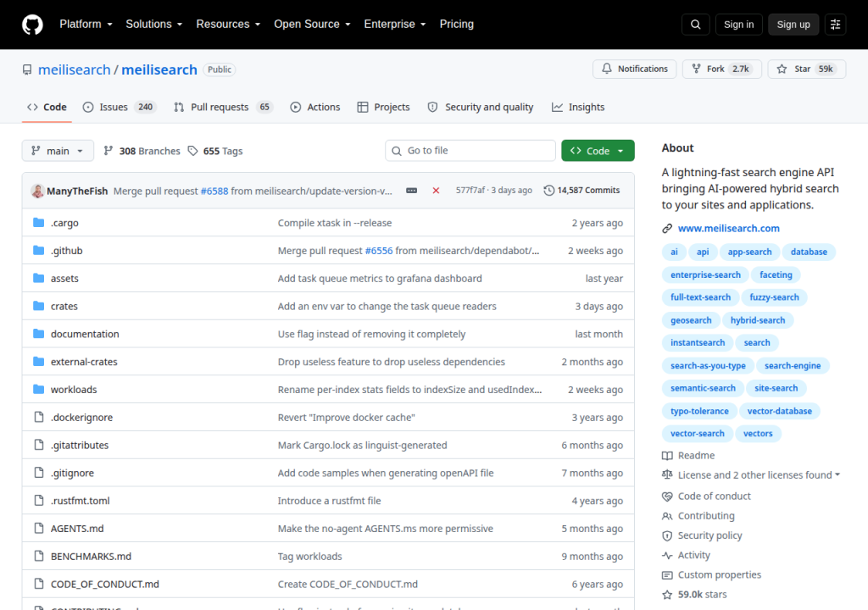
Task: Open the Resources dropdown menu
Action: click(228, 25)
